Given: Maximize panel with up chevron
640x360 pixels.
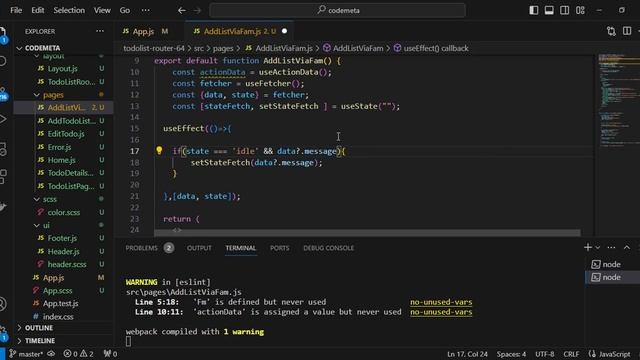Looking at the screenshot, I should pos(627,247).
